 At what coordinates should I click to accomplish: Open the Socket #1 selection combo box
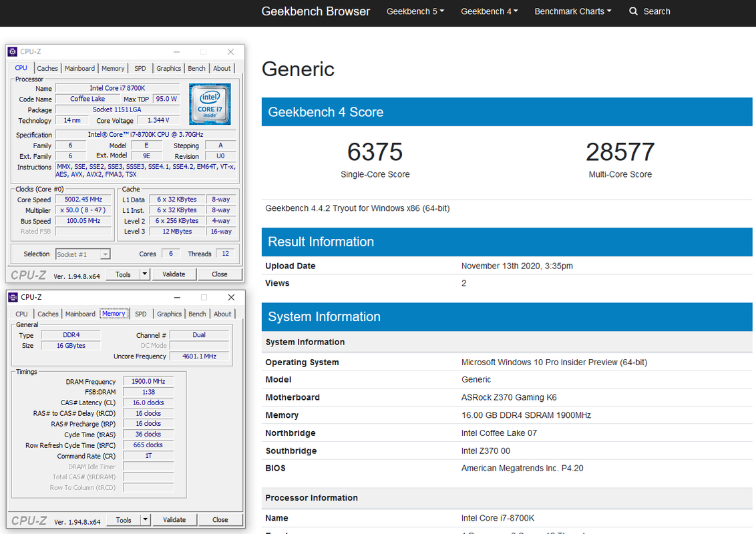tap(83, 254)
